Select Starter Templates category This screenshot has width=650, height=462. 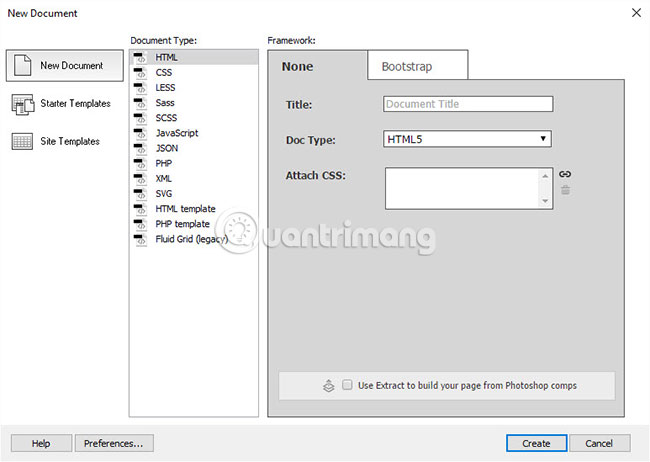(x=65, y=104)
